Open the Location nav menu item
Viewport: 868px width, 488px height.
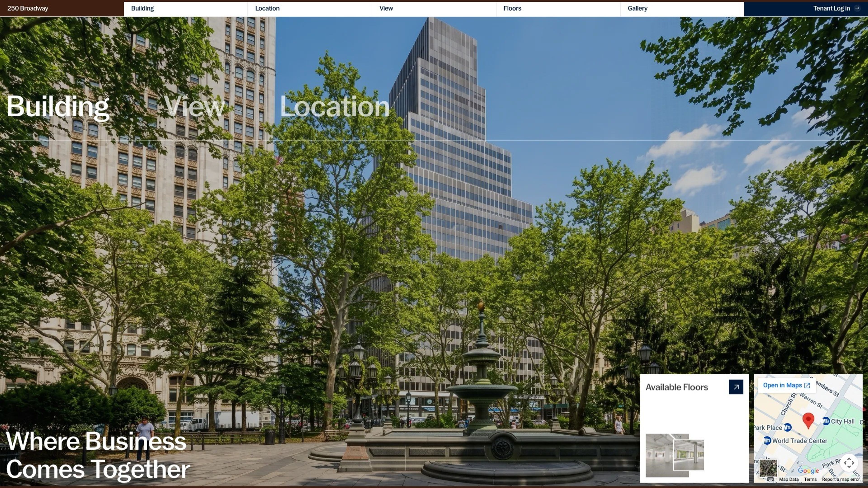[x=310, y=9]
